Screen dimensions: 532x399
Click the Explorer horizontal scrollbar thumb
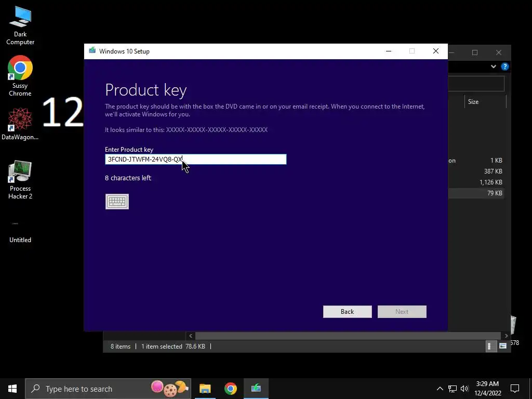click(x=348, y=336)
